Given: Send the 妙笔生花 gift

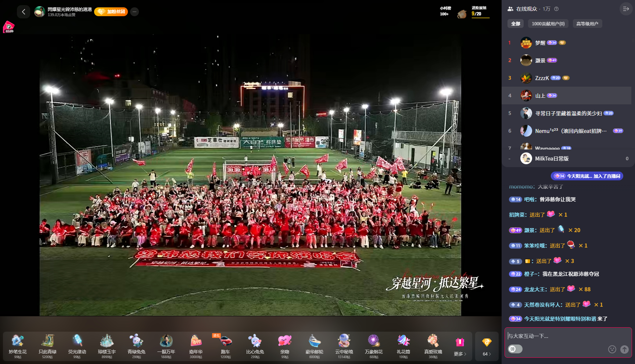Looking at the screenshot, I should tap(18, 346).
